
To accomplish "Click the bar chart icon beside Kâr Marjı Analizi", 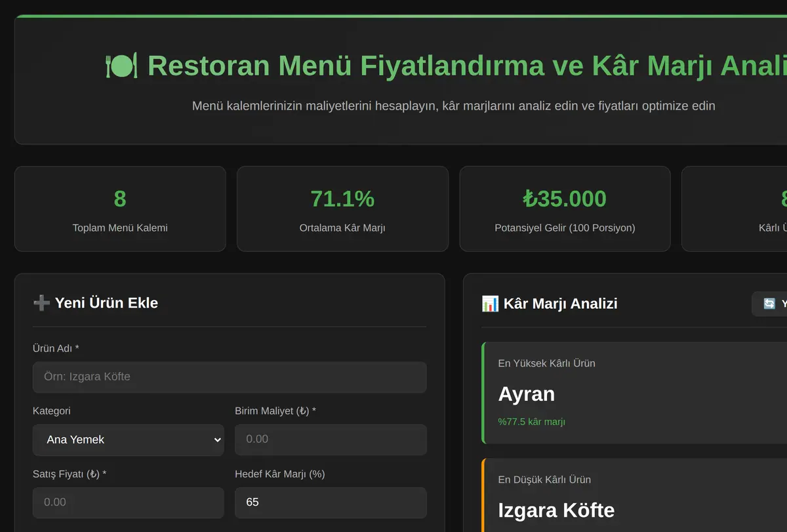I will tap(490, 304).
